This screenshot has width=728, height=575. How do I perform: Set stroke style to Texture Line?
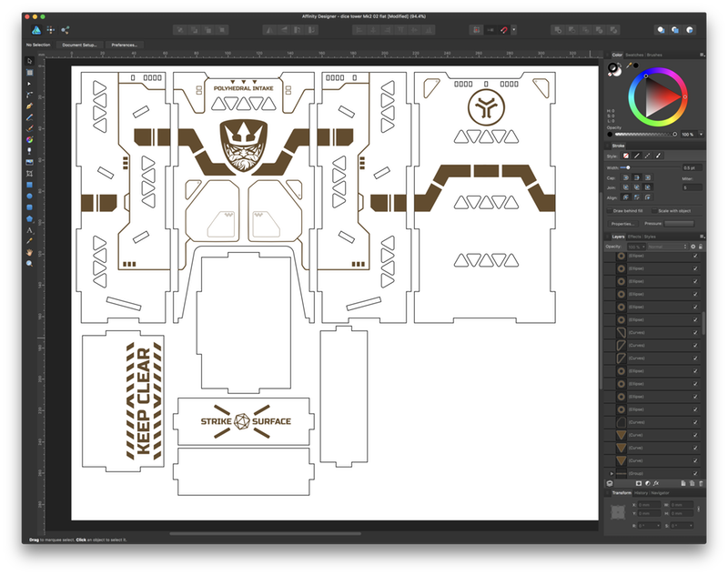[658, 156]
